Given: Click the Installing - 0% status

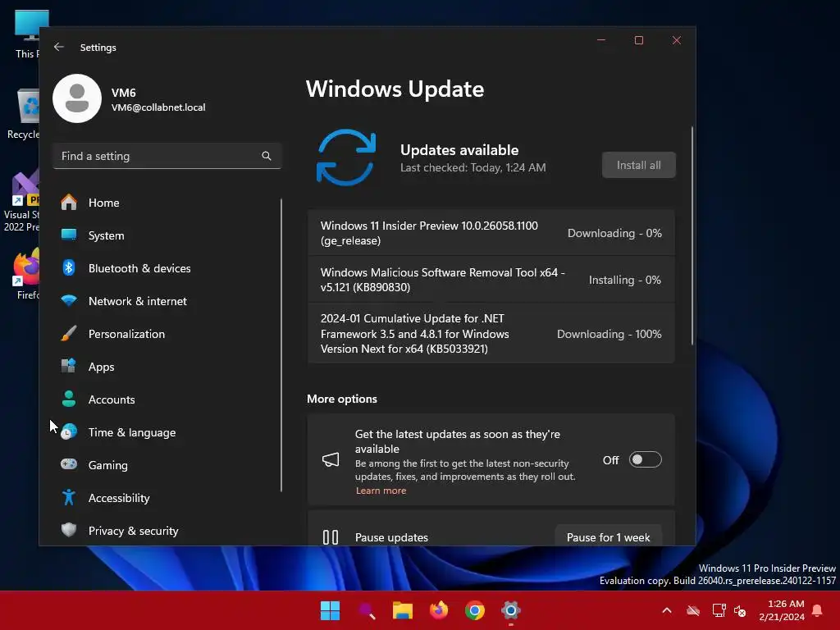Looking at the screenshot, I should (624, 281).
